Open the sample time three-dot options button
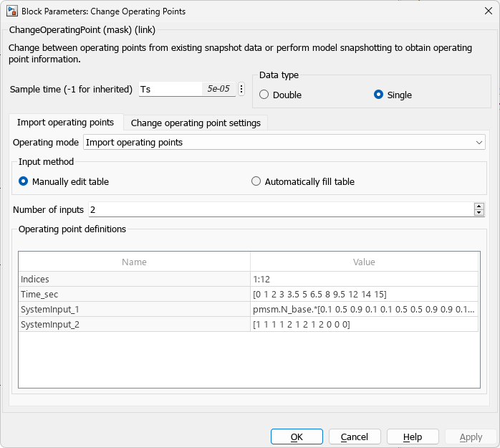Screen dimensions: 500x448 [241, 89]
